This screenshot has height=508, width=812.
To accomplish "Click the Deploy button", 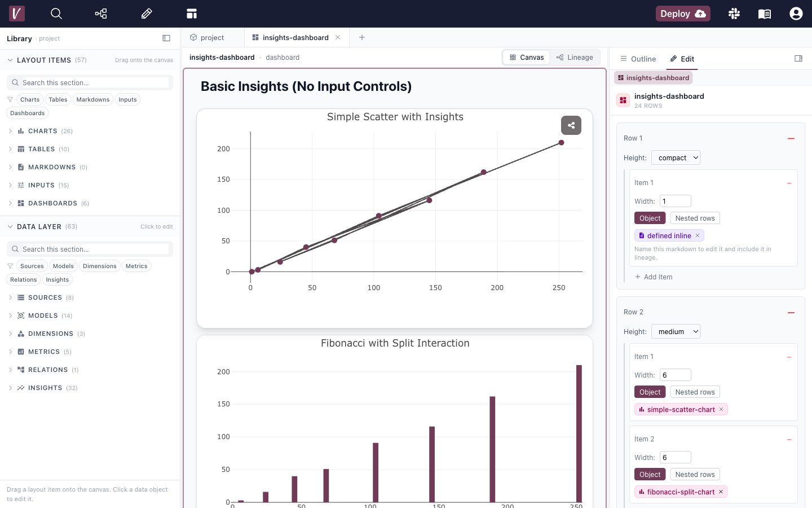I will [683, 14].
